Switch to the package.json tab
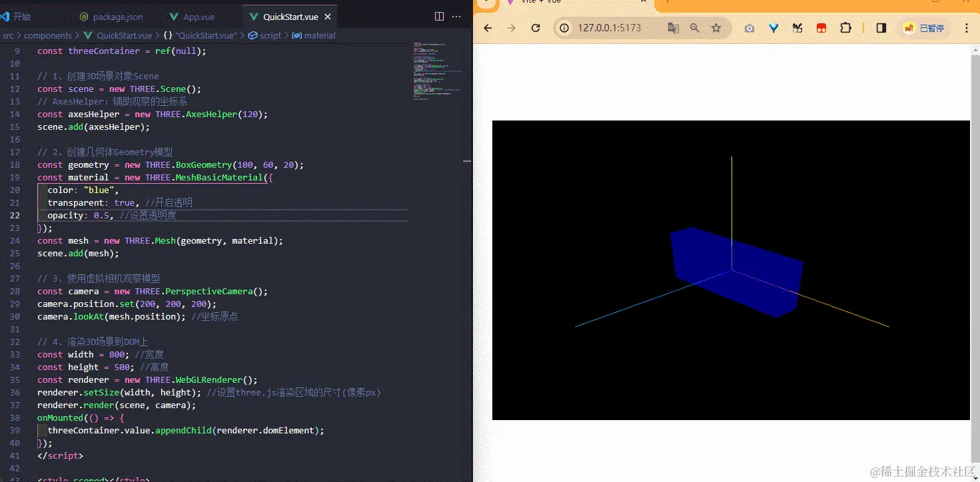 point(117,17)
